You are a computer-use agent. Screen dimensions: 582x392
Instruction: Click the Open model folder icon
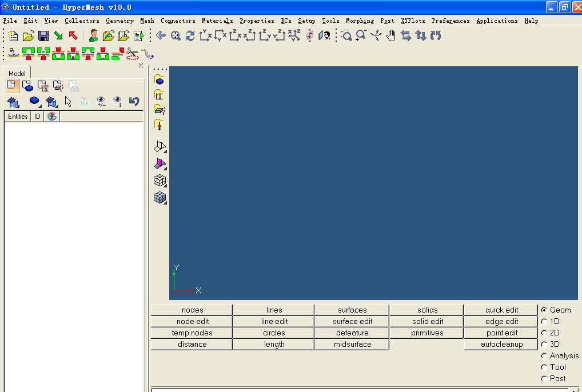(29, 36)
